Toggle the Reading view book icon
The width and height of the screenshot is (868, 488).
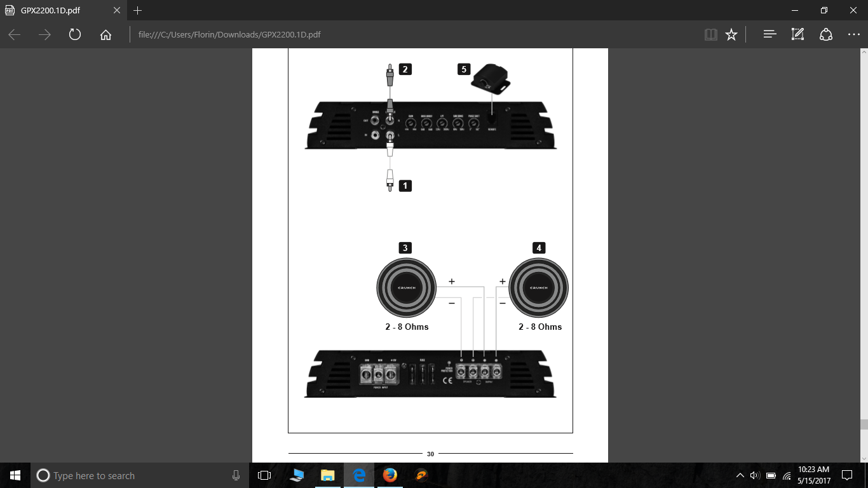click(711, 34)
